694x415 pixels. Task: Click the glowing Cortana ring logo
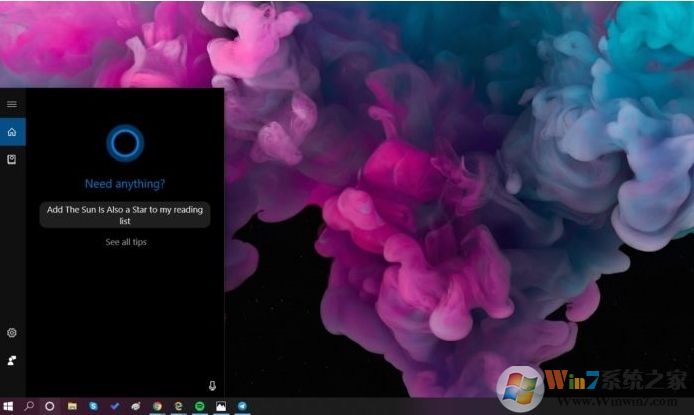pyautogui.click(x=125, y=143)
